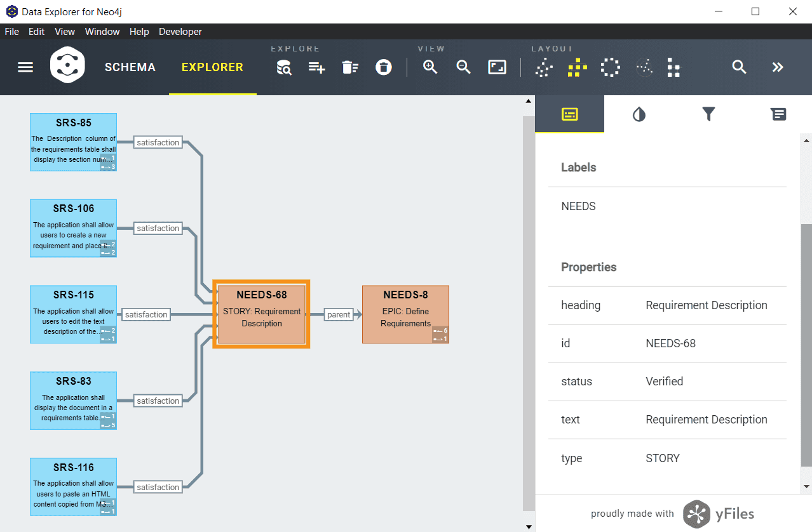812x532 pixels.
Task: Select the SRS-115 node
Action: (73, 314)
